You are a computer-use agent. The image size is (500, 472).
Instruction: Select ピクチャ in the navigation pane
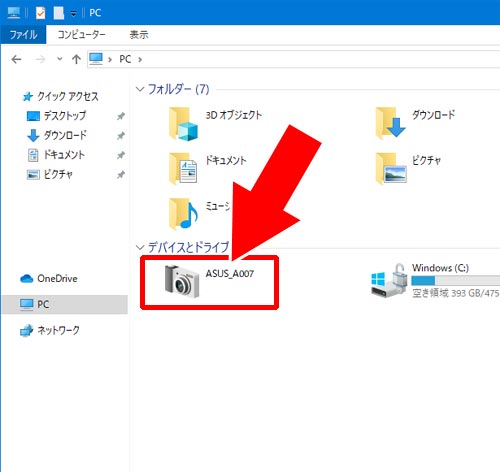coord(58,174)
